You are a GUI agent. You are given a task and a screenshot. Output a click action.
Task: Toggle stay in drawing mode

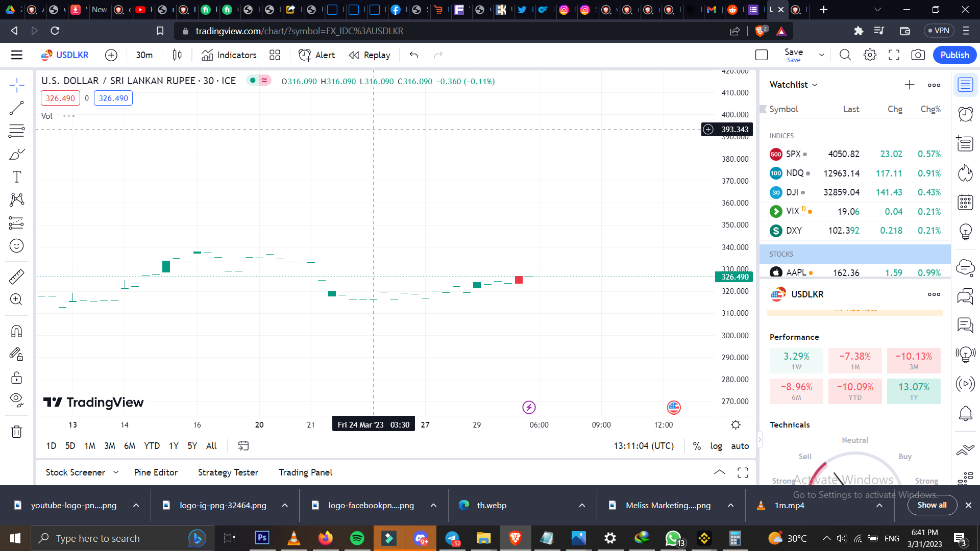pos(16,355)
